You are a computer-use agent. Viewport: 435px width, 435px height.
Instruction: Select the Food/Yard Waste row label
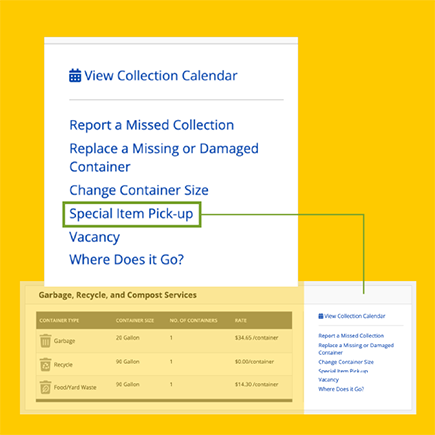click(75, 387)
